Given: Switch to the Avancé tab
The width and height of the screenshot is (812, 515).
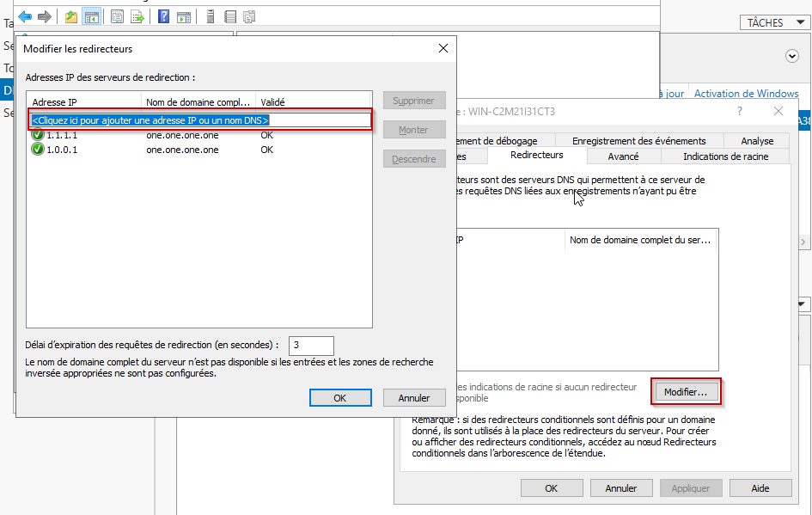Looking at the screenshot, I should [x=624, y=156].
